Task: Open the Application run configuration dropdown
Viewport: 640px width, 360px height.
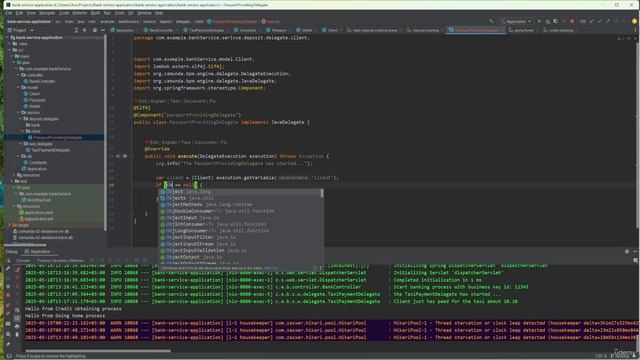Action: point(518,21)
